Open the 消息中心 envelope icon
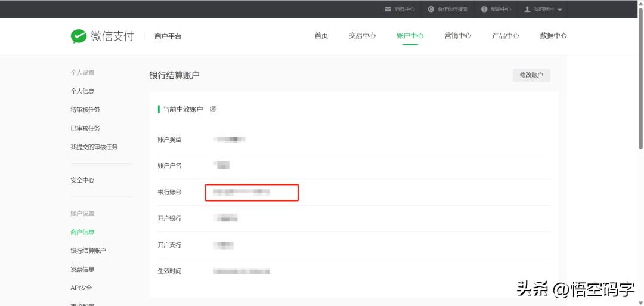 coord(388,9)
